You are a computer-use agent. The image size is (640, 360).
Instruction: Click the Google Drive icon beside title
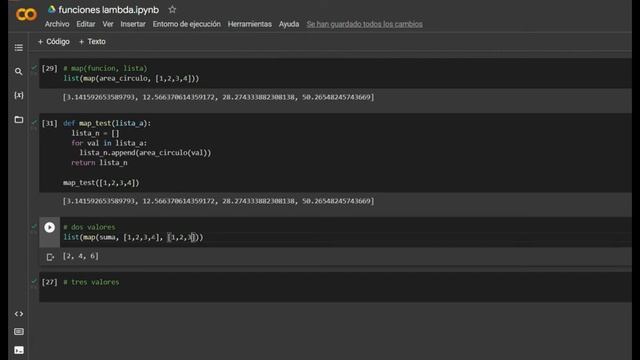point(51,9)
